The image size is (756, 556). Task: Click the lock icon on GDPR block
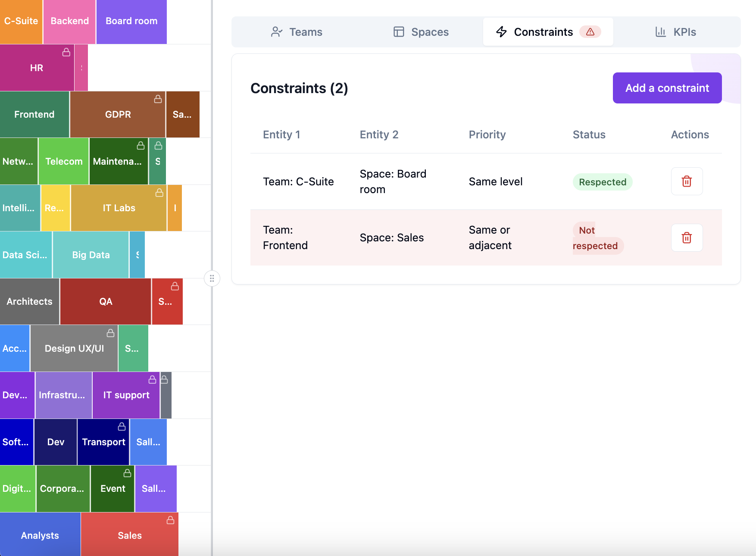[158, 99]
